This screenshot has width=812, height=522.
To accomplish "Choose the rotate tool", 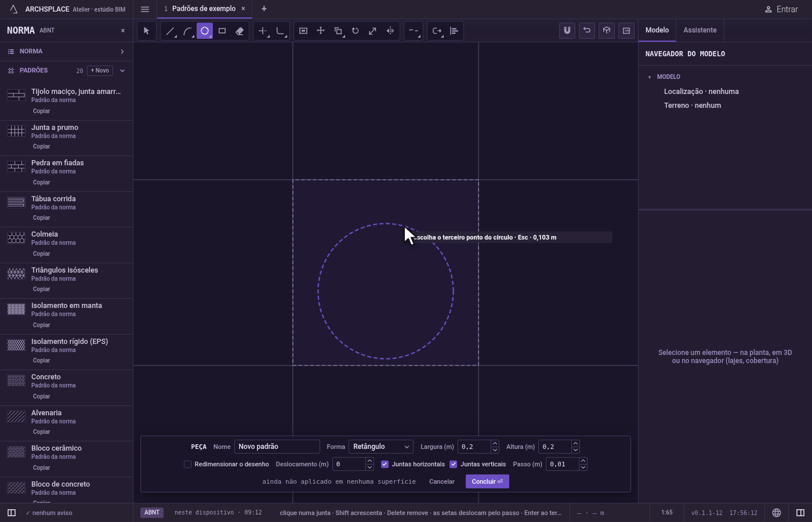I will tap(356, 31).
